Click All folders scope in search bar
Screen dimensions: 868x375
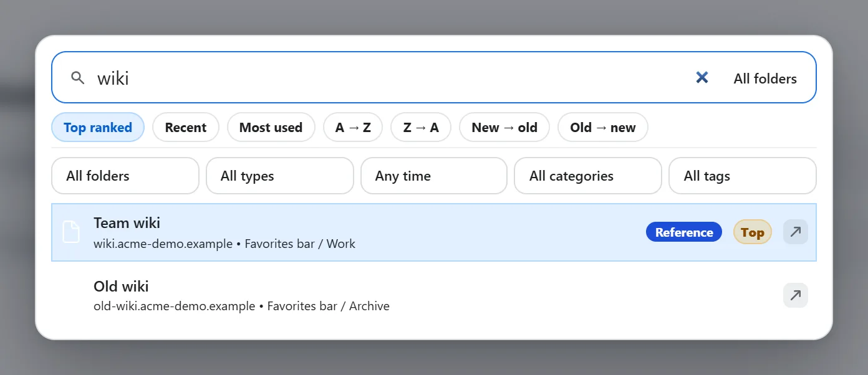coord(765,78)
